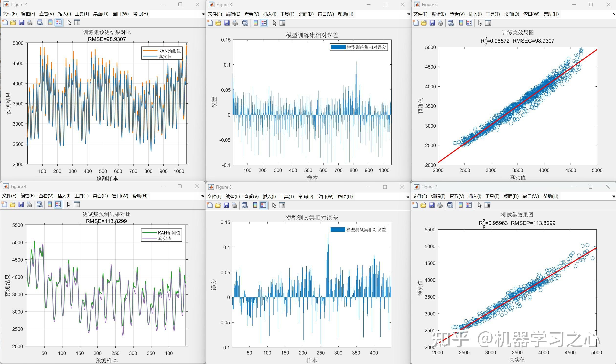The image size is (616, 364).
Task: Insert Colorbar icon in Figure 7 toolbar
Action: pyautogui.click(x=461, y=205)
